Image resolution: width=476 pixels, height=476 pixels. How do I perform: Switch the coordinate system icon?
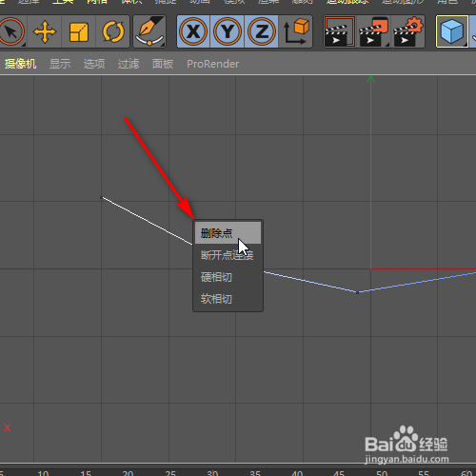click(x=296, y=31)
